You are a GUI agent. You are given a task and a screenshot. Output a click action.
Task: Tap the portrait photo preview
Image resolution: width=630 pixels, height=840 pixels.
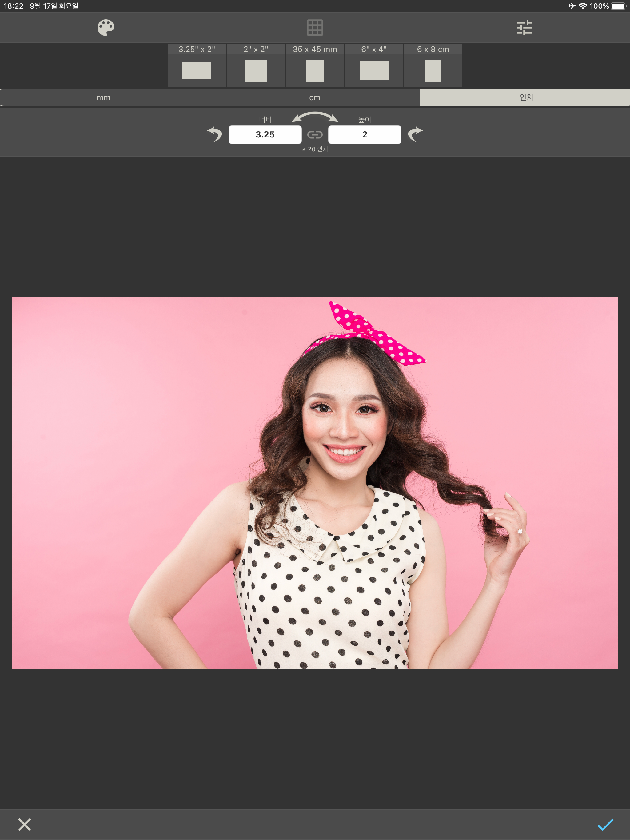[315, 483]
